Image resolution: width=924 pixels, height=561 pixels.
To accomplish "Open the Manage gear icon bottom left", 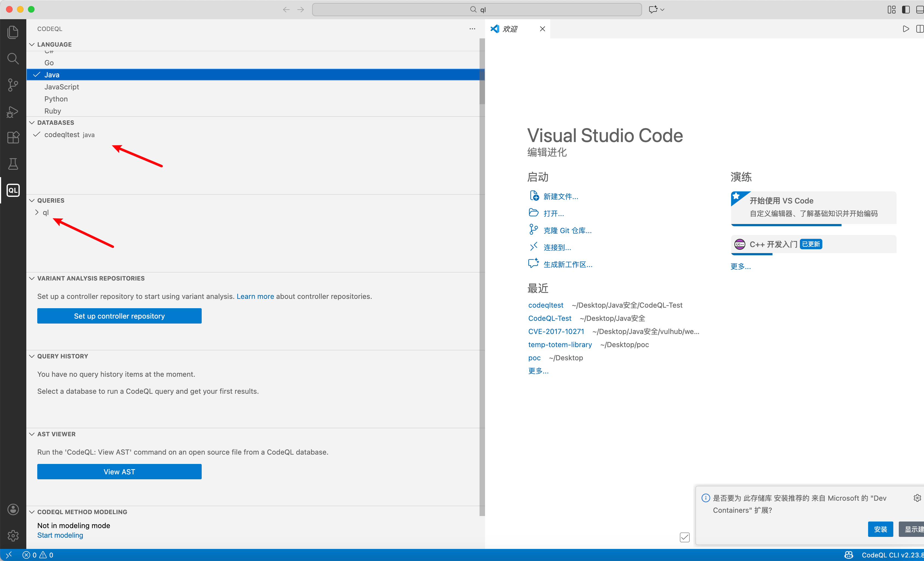I will click(13, 535).
